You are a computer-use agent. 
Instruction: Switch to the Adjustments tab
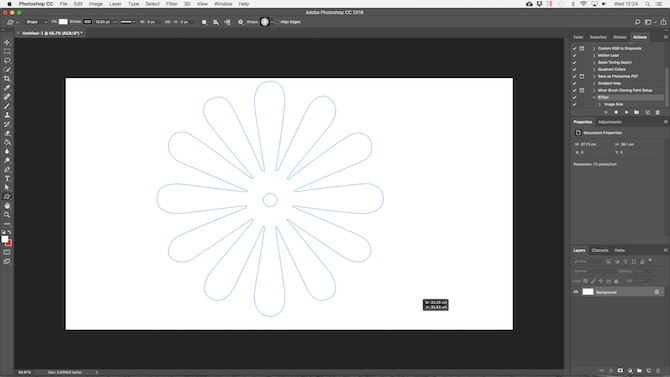point(609,122)
